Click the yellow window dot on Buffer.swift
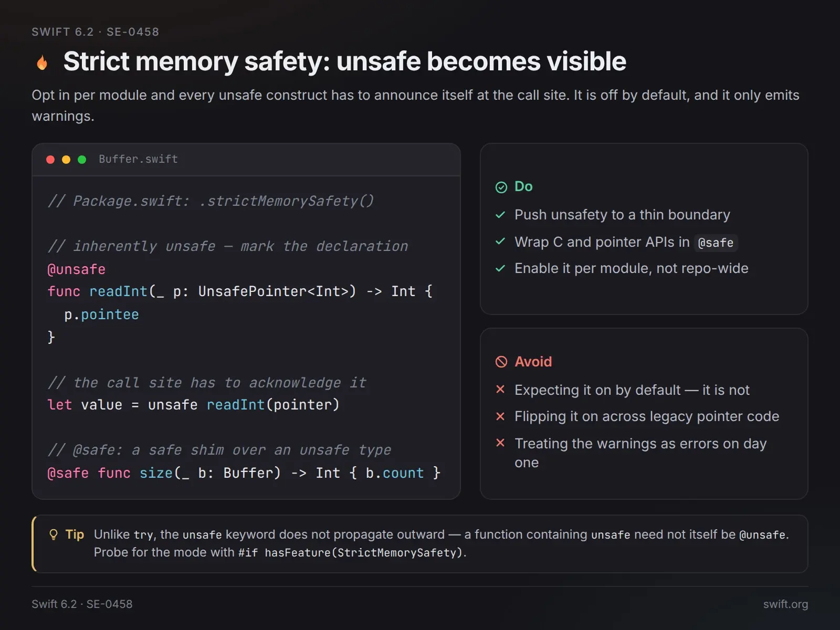The image size is (840, 630). [66, 160]
